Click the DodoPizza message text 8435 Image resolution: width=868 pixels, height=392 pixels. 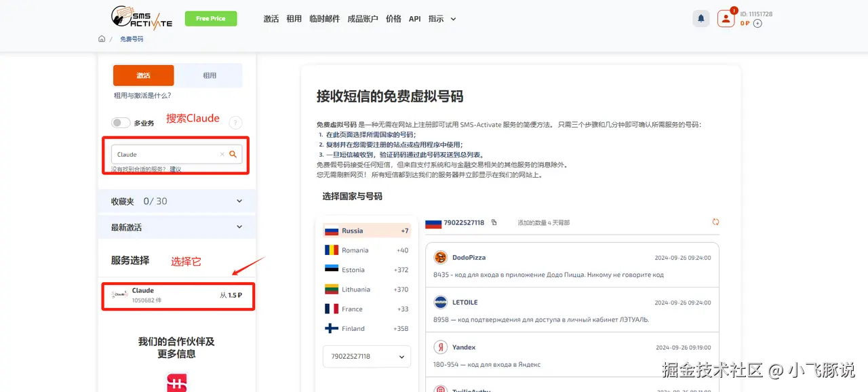549,275
